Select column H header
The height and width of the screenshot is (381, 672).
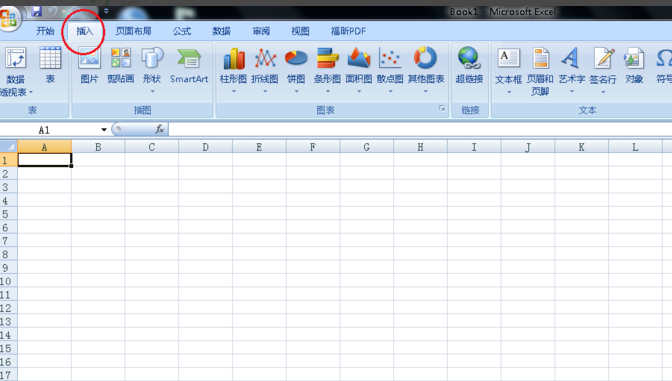point(420,147)
